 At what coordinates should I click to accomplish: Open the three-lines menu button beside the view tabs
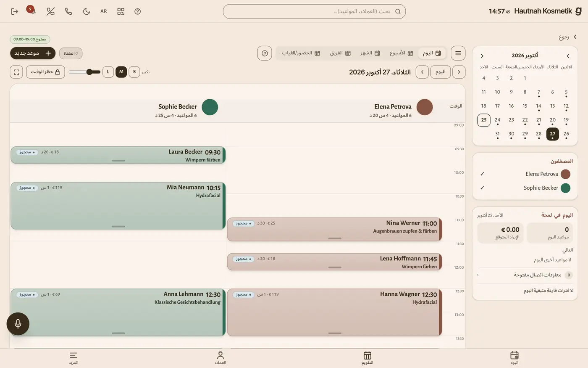coord(458,53)
